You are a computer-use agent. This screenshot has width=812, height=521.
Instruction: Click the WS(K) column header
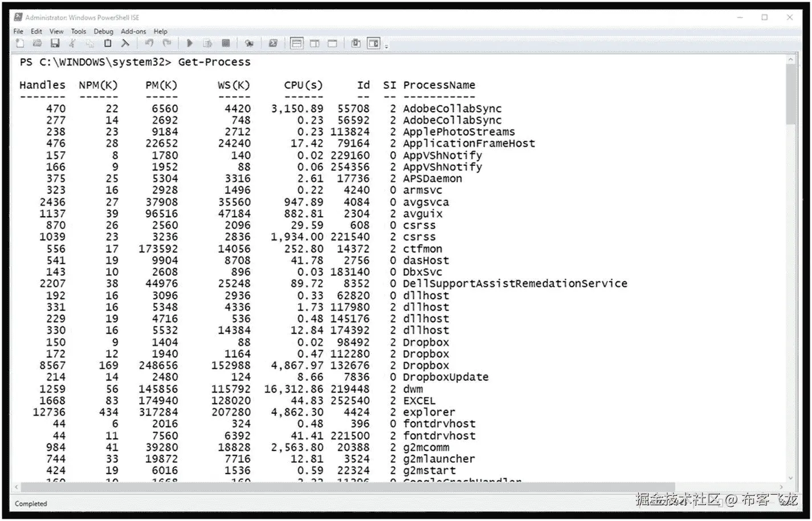click(234, 85)
